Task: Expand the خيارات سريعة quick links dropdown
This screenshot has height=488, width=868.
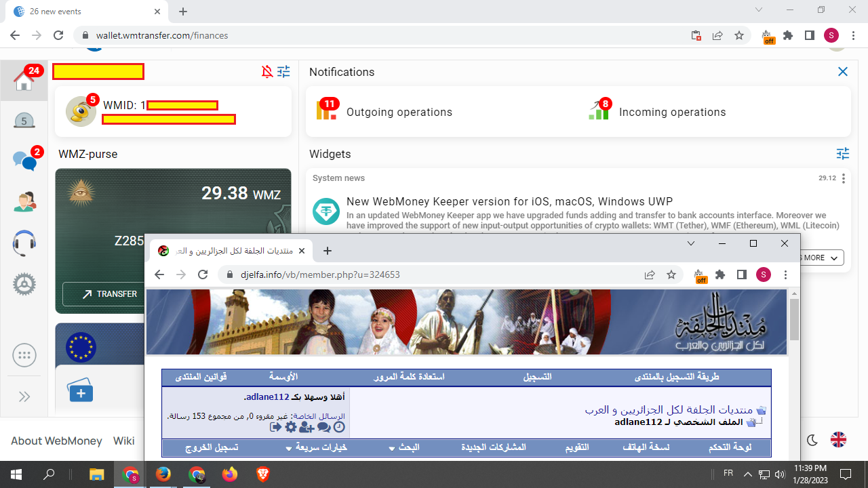Action: (317, 448)
